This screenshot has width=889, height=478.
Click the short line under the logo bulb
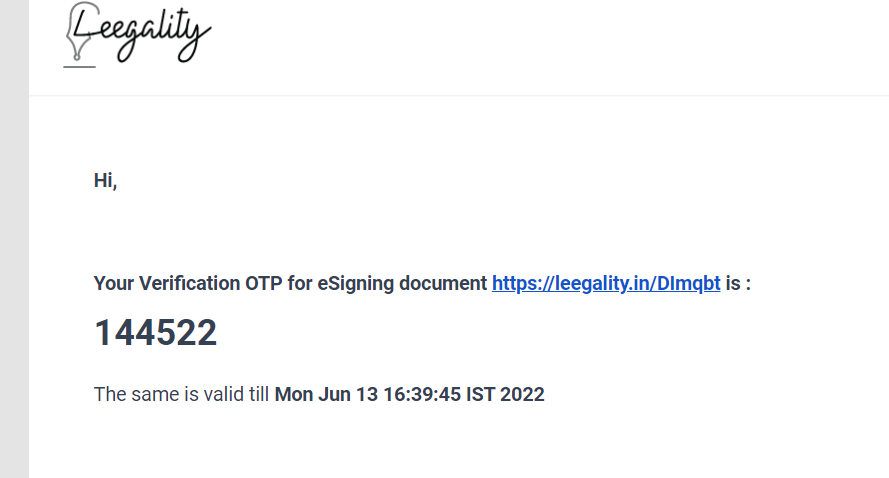79,67
